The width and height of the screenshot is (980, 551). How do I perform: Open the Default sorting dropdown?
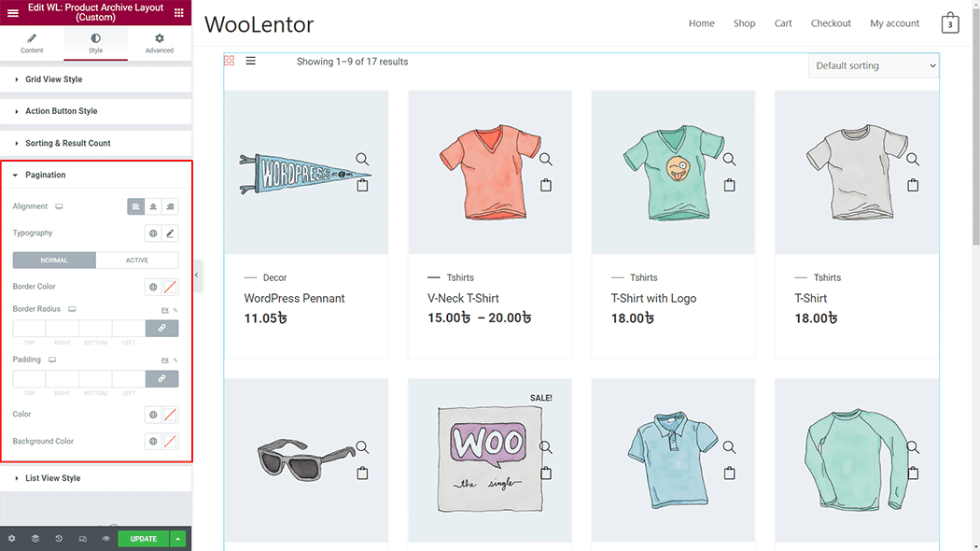pyautogui.click(x=873, y=65)
